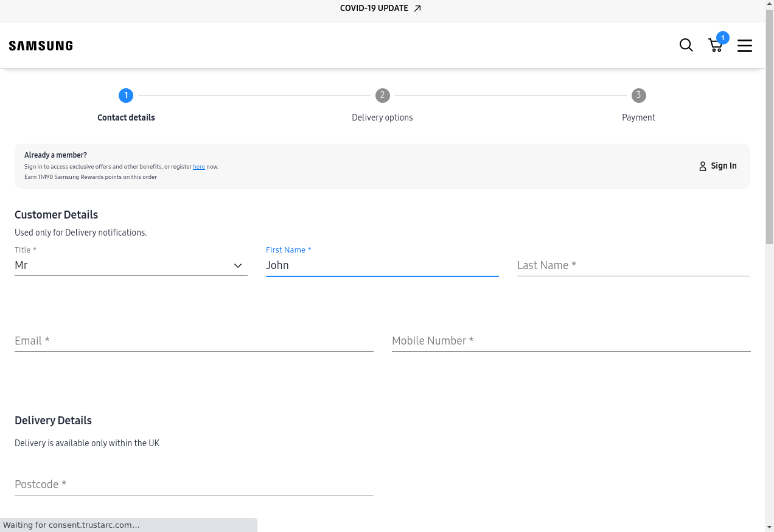Click the 'here' register link

pos(199,167)
